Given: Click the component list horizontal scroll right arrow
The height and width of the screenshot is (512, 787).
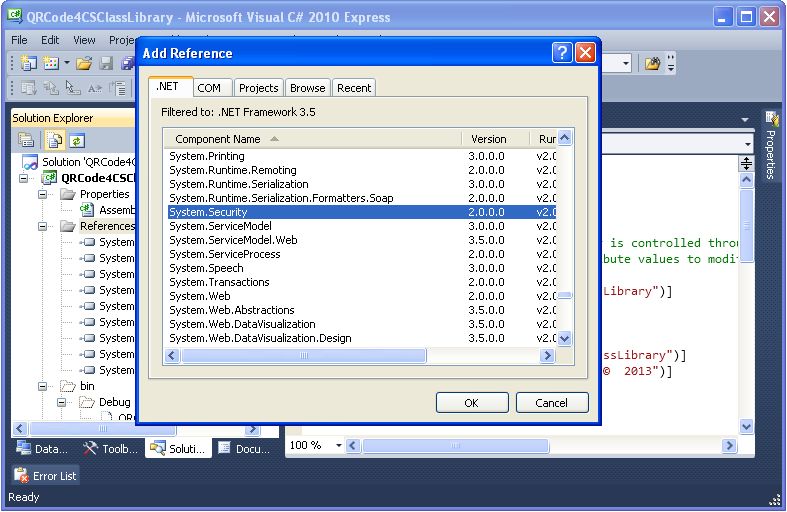Looking at the screenshot, I should click(x=547, y=355).
